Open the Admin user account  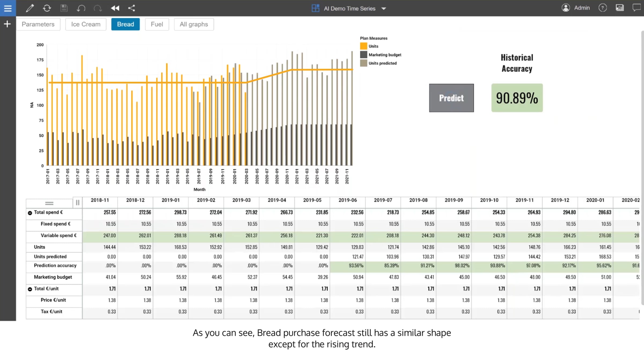click(x=576, y=8)
